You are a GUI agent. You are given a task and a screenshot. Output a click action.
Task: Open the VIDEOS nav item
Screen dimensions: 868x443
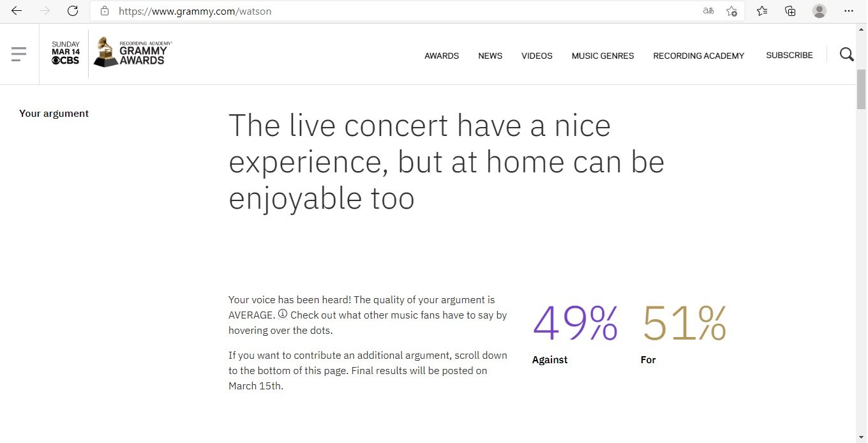tap(537, 56)
